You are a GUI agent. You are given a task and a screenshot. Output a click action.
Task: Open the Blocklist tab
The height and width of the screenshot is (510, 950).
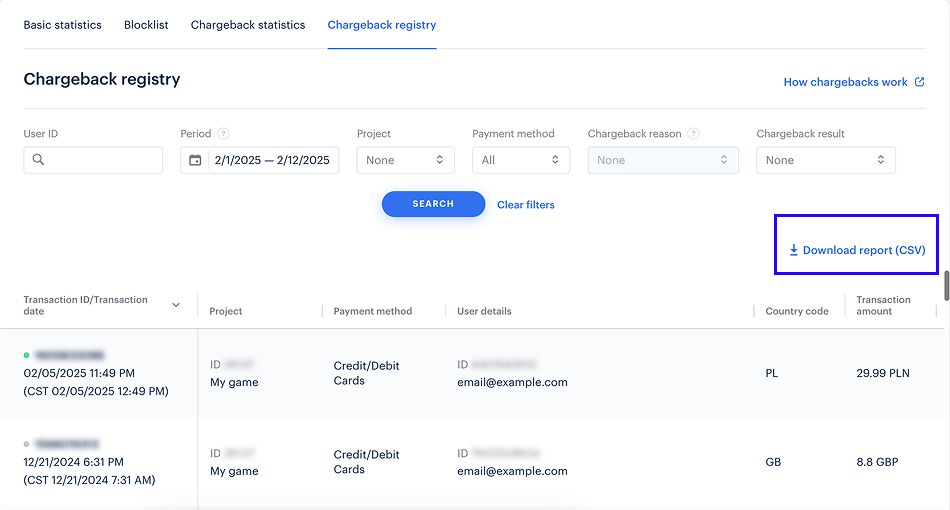click(146, 25)
